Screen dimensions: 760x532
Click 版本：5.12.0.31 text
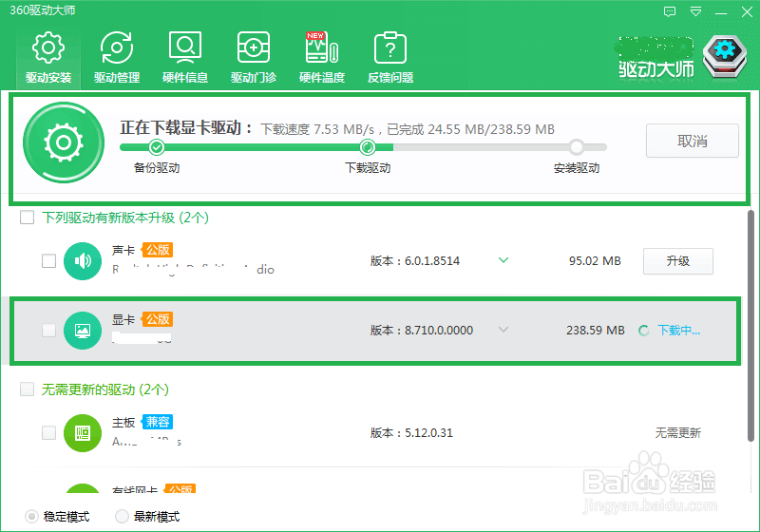click(x=411, y=433)
